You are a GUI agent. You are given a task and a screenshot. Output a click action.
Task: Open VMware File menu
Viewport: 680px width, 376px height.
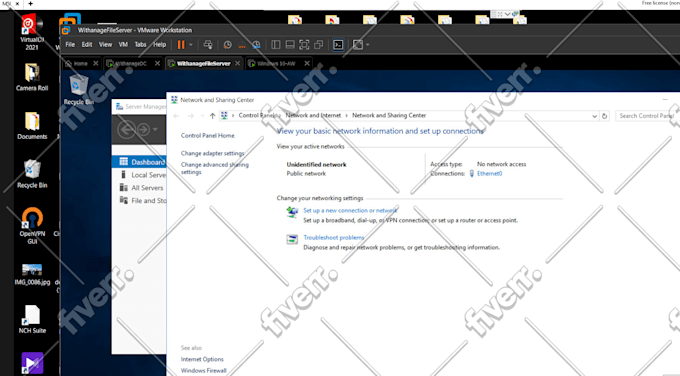(x=70, y=45)
